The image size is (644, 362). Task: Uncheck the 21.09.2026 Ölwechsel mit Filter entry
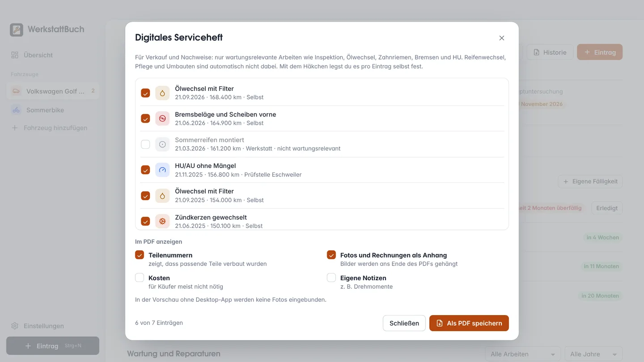pos(145,93)
